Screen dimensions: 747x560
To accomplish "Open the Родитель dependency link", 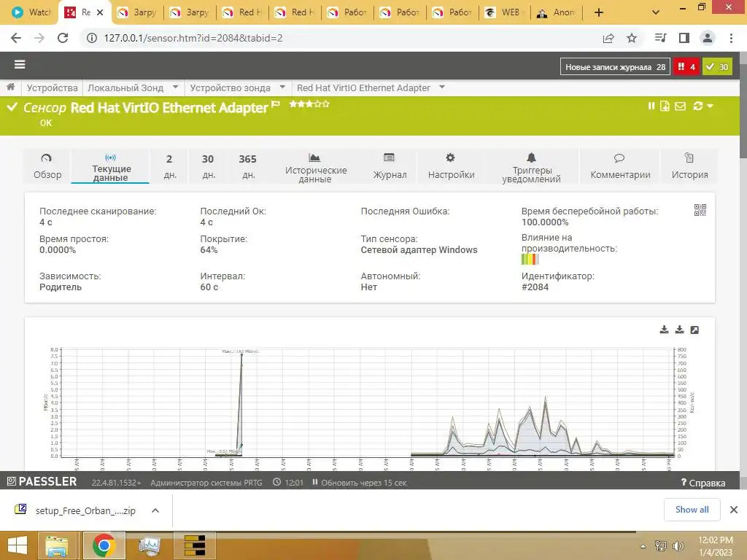I will tap(61, 287).
